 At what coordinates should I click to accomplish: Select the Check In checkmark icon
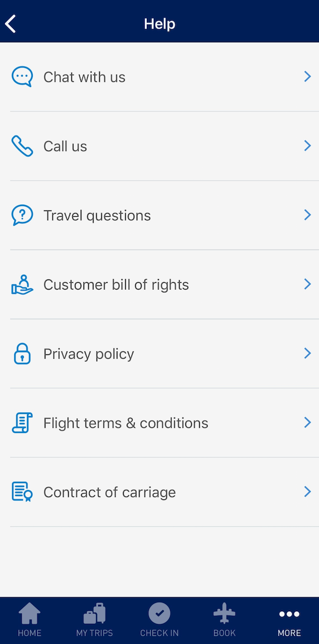point(159,613)
